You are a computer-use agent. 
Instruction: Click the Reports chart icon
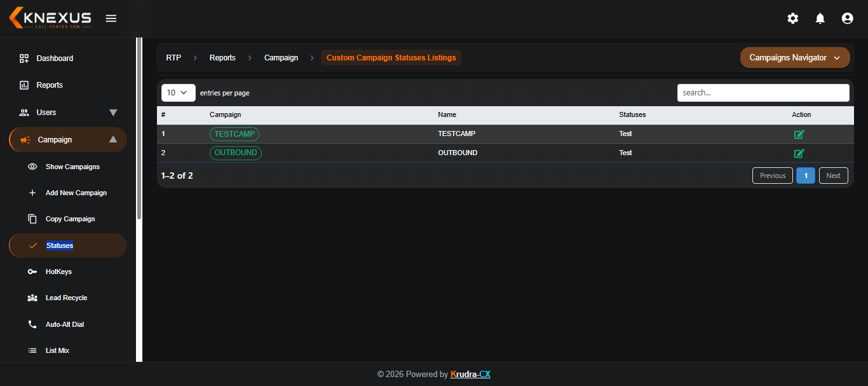pos(24,85)
